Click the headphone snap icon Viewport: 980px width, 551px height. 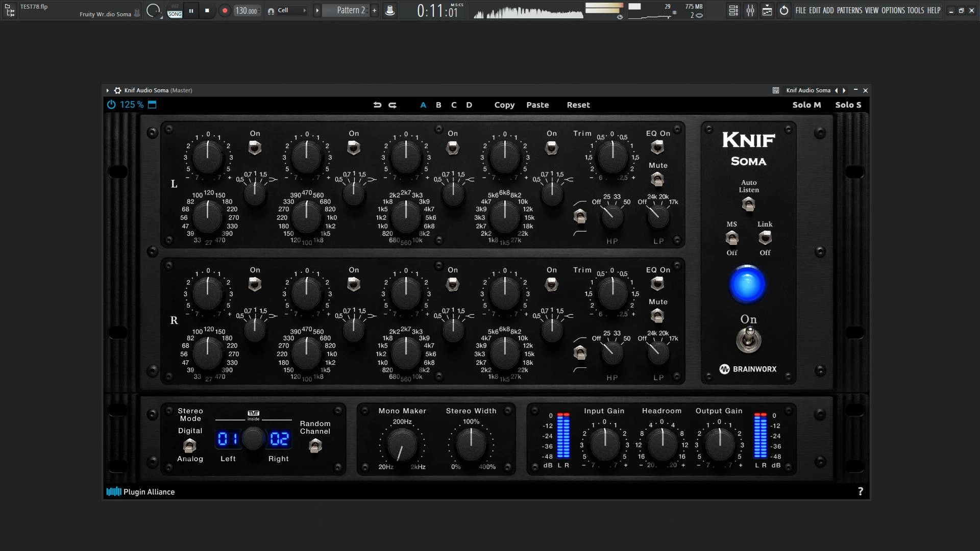pyautogui.click(x=271, y=11)
